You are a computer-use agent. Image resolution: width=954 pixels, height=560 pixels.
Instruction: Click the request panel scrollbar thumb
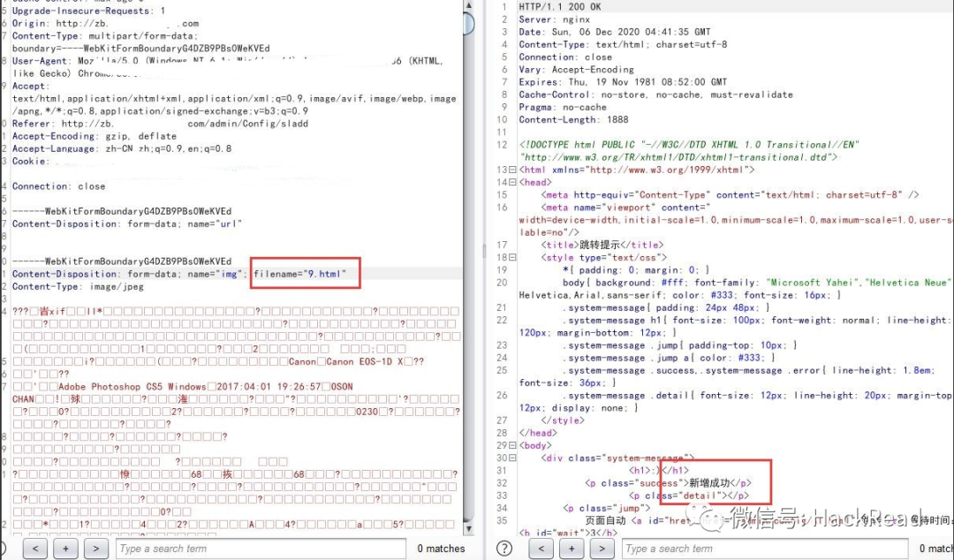coord(468,23)
